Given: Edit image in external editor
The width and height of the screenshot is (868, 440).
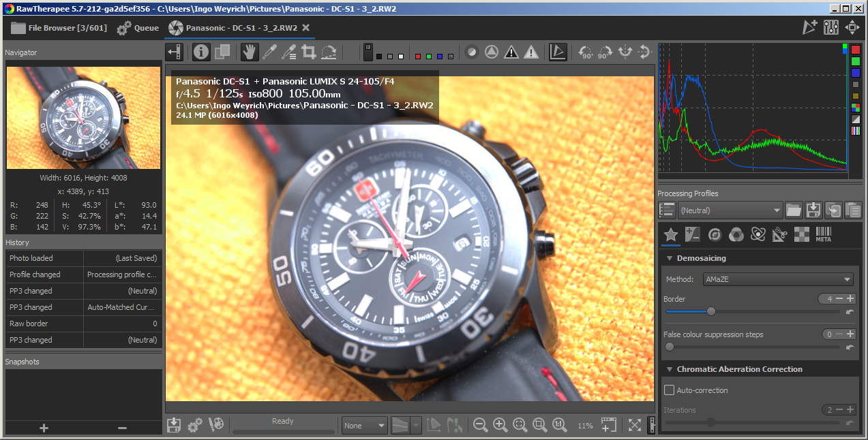Looking at the screenshot, I should pyautogui.click(x=216, y=425).
